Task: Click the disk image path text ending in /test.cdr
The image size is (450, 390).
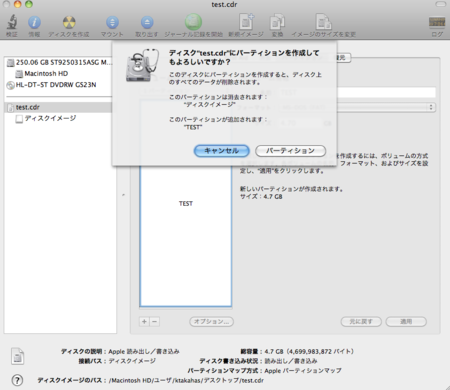Action: click(186, 380)
